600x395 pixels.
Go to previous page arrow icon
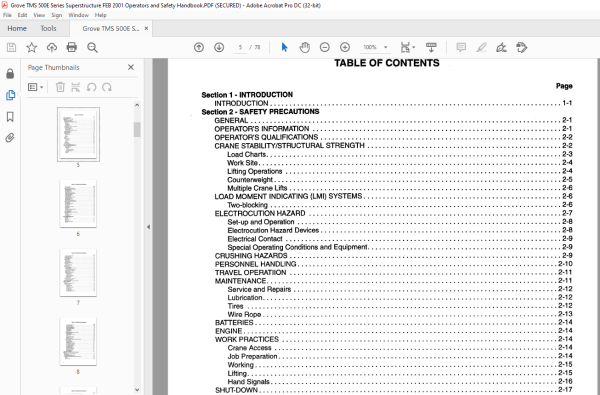pos(199,47)
